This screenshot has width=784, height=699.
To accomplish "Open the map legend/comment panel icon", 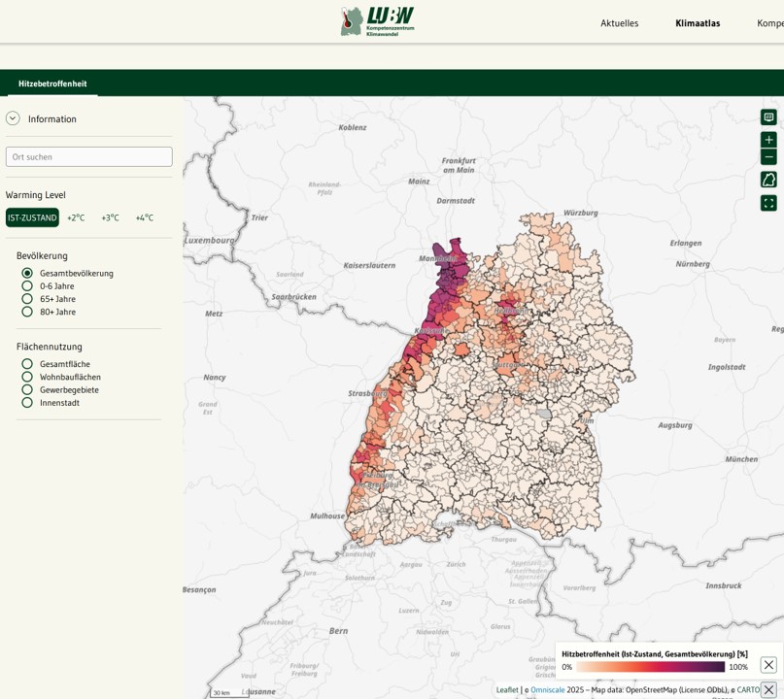I will (768, 117).
